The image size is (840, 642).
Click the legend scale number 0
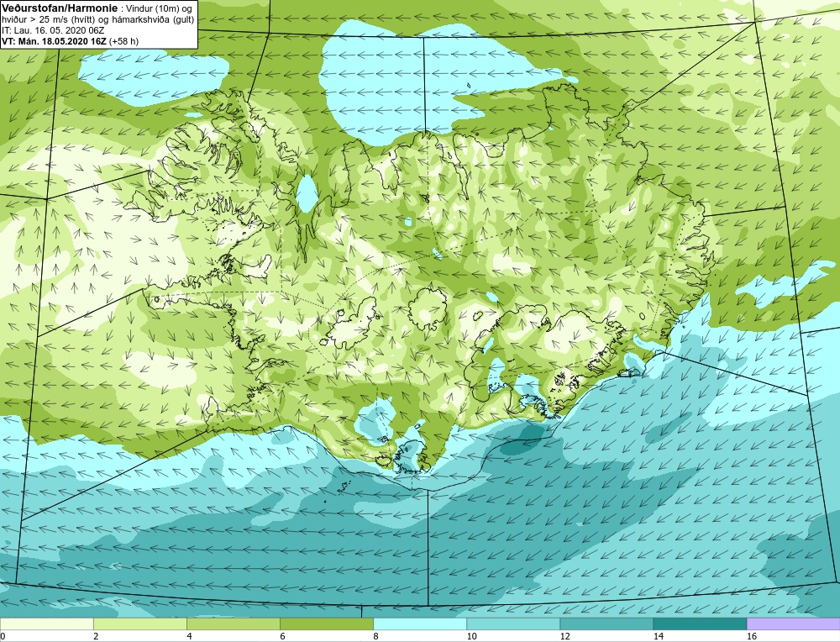pyautogui.click(x=3, y=636)
